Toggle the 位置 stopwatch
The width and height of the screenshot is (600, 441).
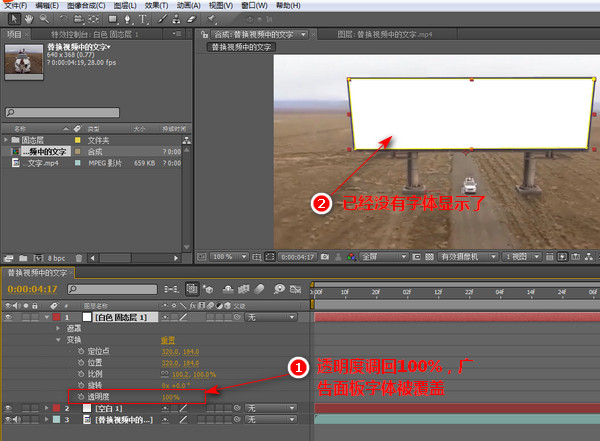pos(81,363)
